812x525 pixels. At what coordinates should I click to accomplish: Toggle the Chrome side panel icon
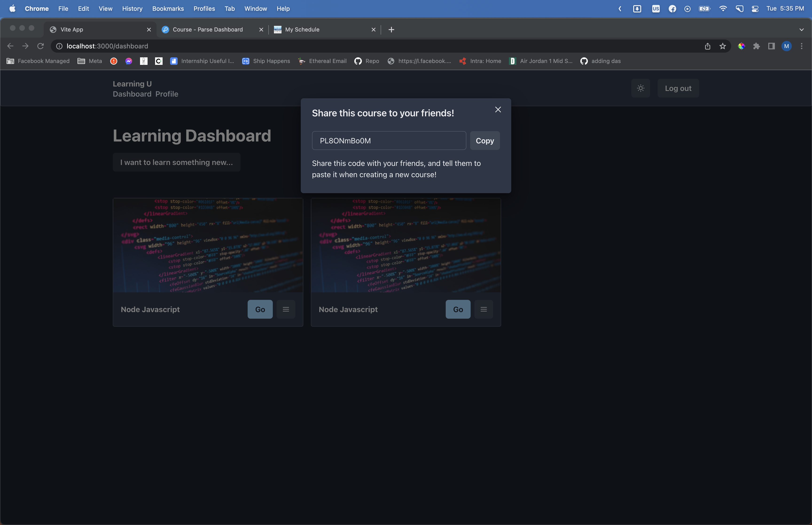[771, 46]
